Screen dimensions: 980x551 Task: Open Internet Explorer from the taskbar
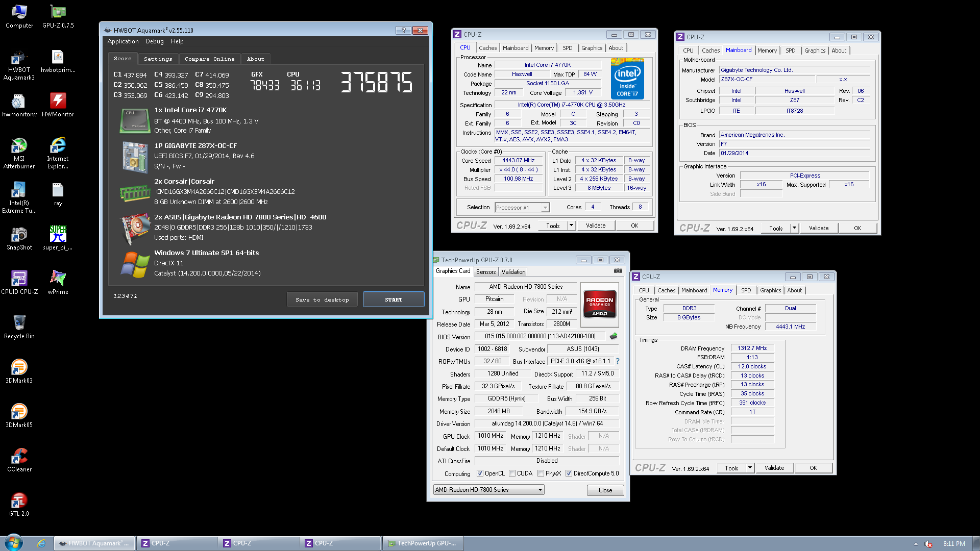41,543
